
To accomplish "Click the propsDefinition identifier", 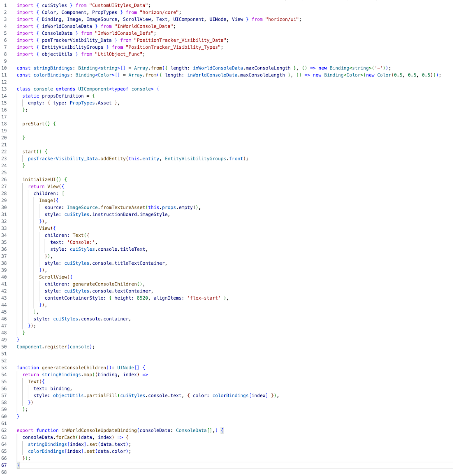I will tap(63, 96).
